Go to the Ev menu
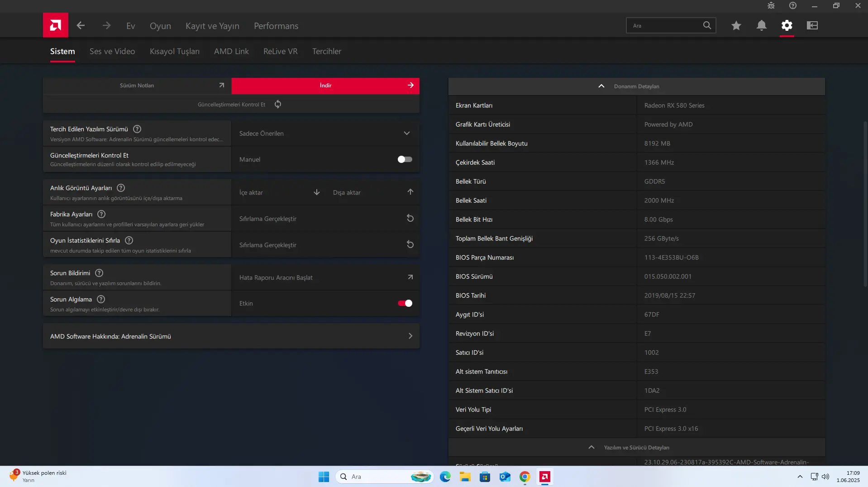868x487 pixels. pos(131,26)
